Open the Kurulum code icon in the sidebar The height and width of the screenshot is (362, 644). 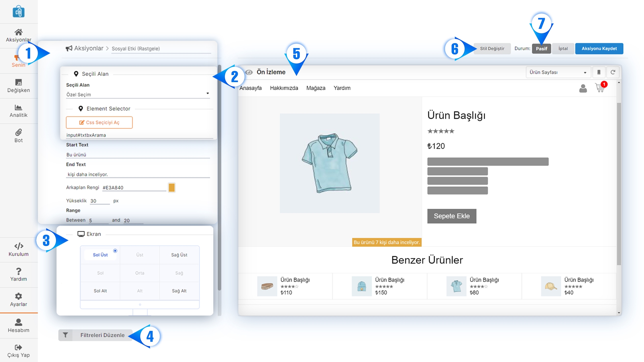tap(18, 246)
